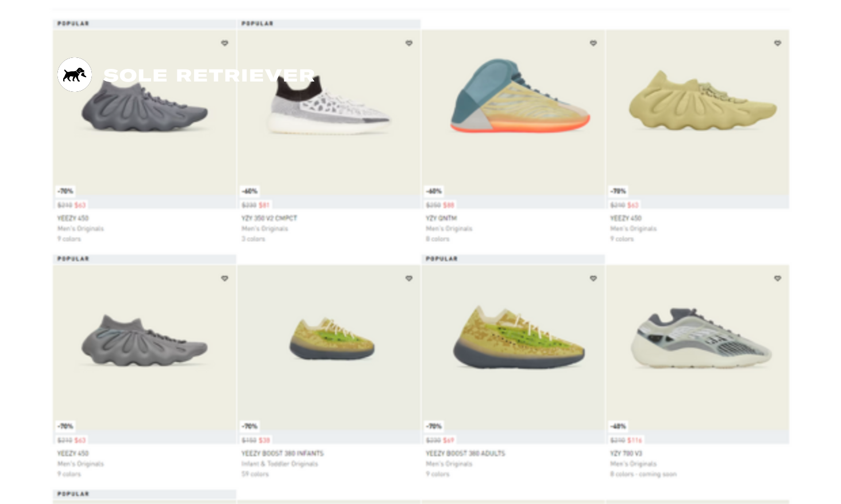
Task: Click the heart icon on YZY 700 V3
Action: click(777, 278)
